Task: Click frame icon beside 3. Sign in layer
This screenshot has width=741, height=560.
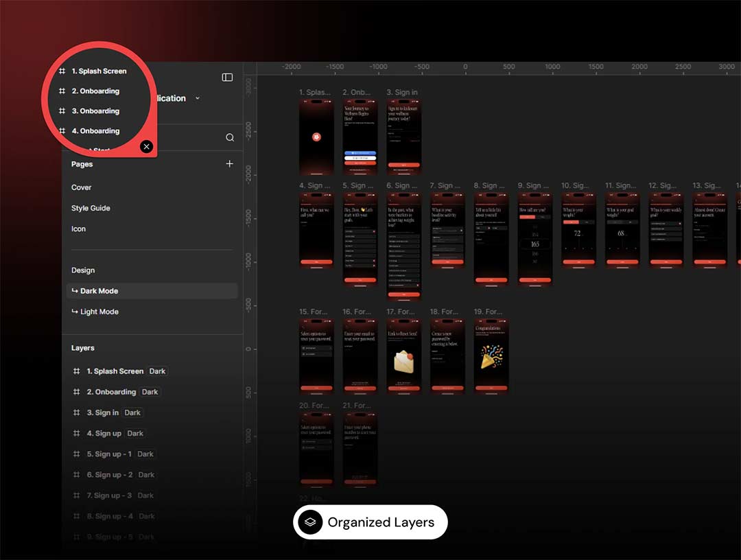Action: [x=76, y=412]
